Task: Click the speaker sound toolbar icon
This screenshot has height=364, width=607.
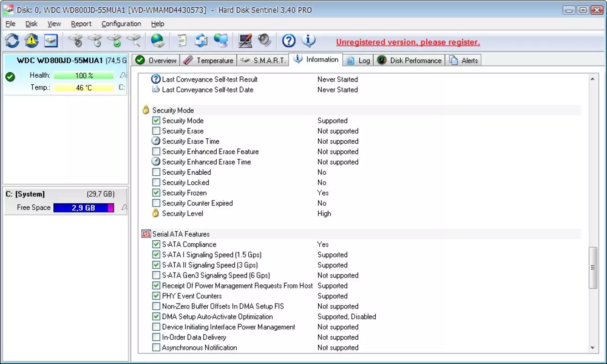Action: 264,41
